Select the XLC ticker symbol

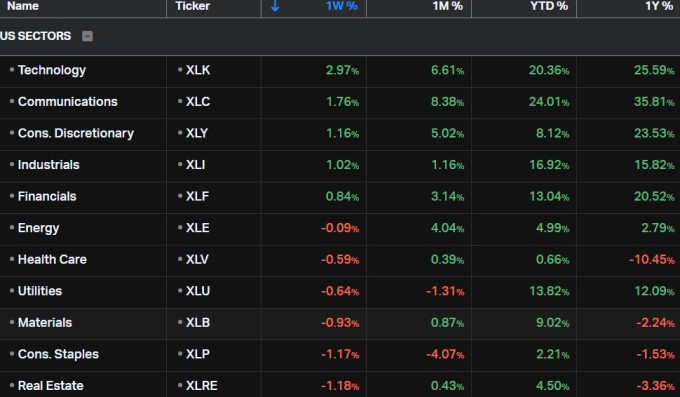pyautogui.click(x=198, y=102)
